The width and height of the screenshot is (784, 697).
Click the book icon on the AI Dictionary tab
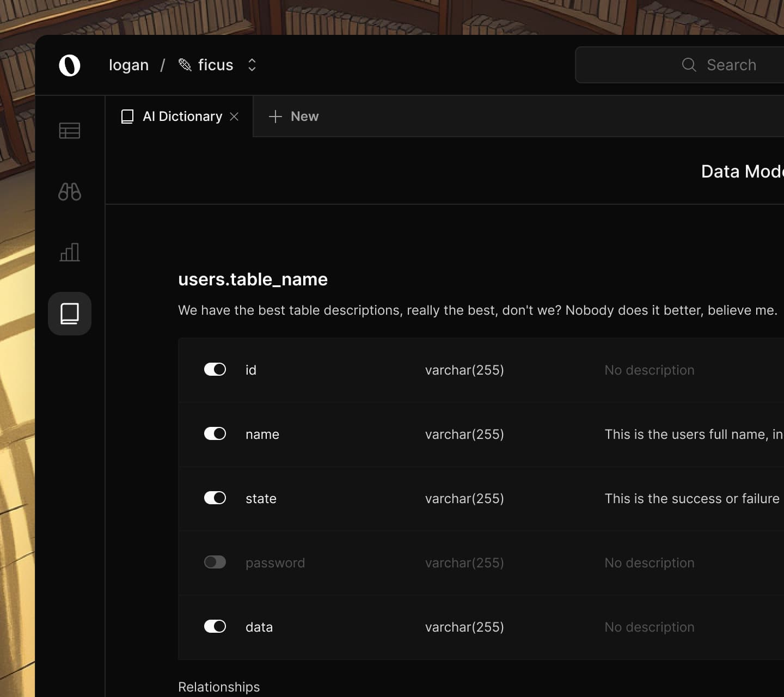[127, 117]
